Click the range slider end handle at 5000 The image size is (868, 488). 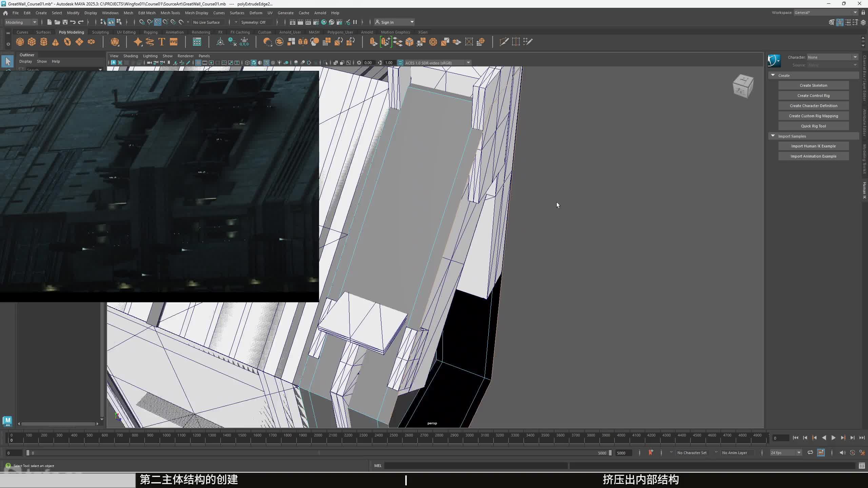(x=610, y=453)
